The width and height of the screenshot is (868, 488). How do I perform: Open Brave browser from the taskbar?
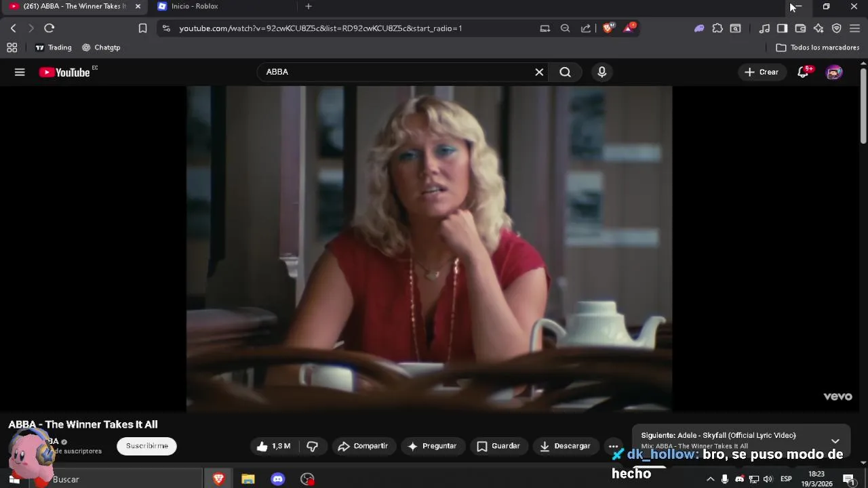[x=218, y=479]
